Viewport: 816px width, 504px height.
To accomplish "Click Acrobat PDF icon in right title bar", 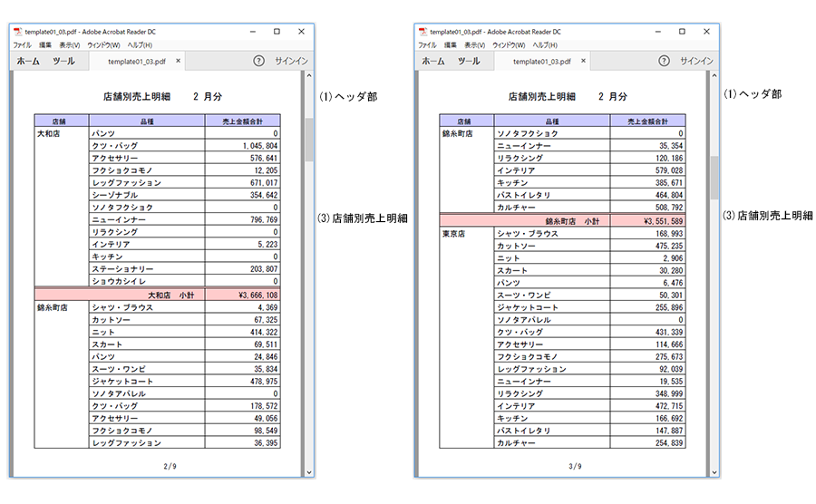I will (x=423, y=32).
